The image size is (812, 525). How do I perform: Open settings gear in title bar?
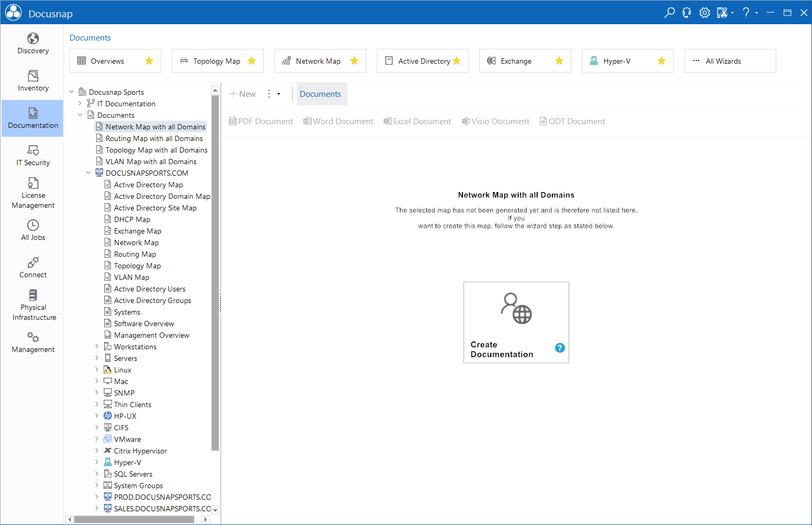click(x=704, y=13)
